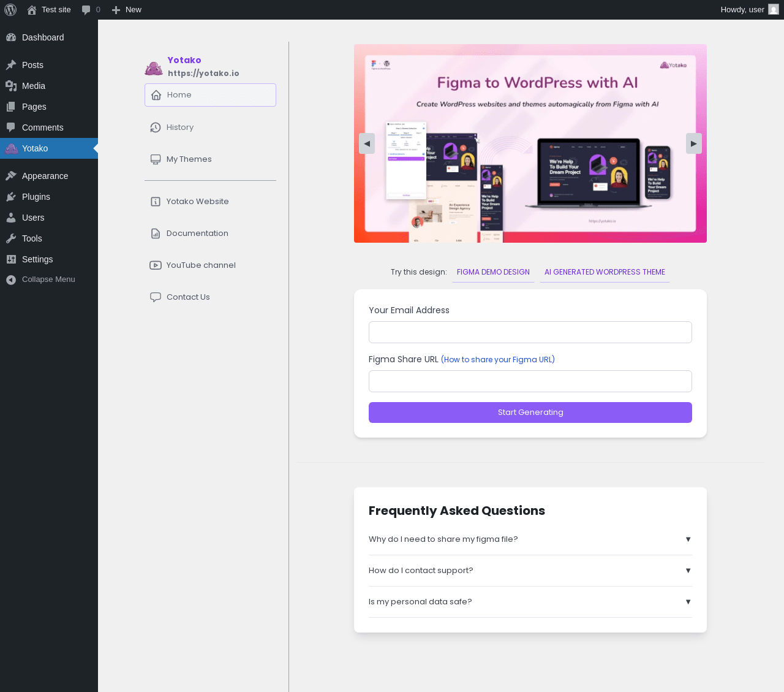Click the Pages icon in sidebar
This screenshot has width=784, height=692.
tap(11, 107)
